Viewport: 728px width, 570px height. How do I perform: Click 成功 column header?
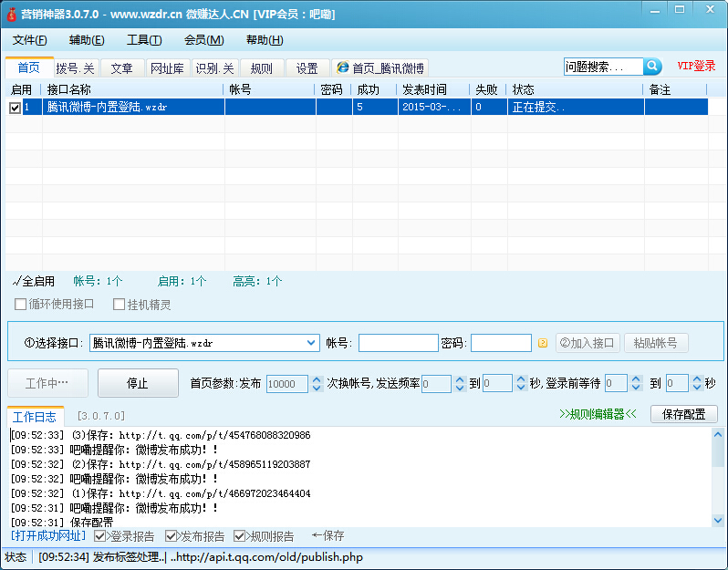(x=374, y=89)
